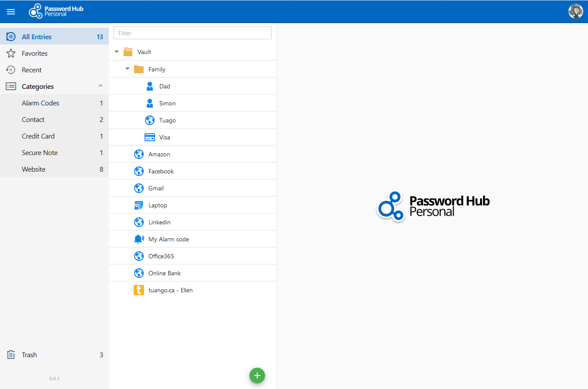Open the Simon entry
588x389 pixels.
[x=192, y=103]
